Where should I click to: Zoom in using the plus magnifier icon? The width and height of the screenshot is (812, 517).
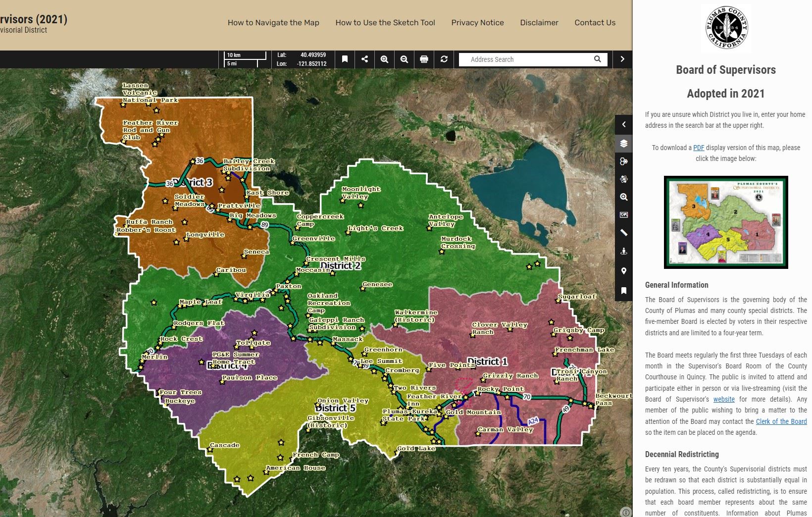point(384,59)
